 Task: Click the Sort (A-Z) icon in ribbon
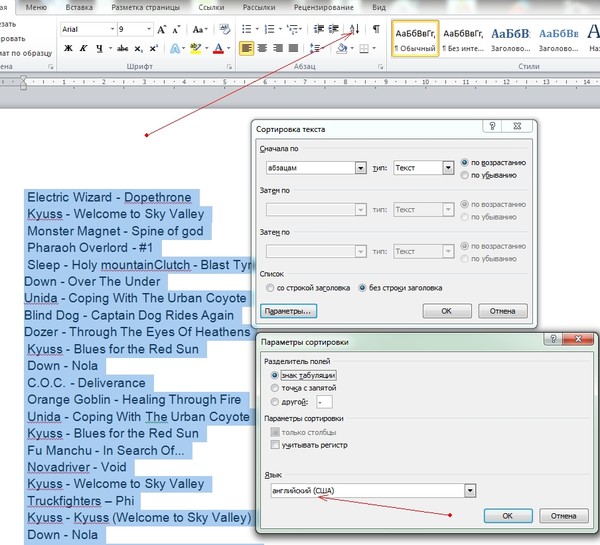tap(354, 29)
